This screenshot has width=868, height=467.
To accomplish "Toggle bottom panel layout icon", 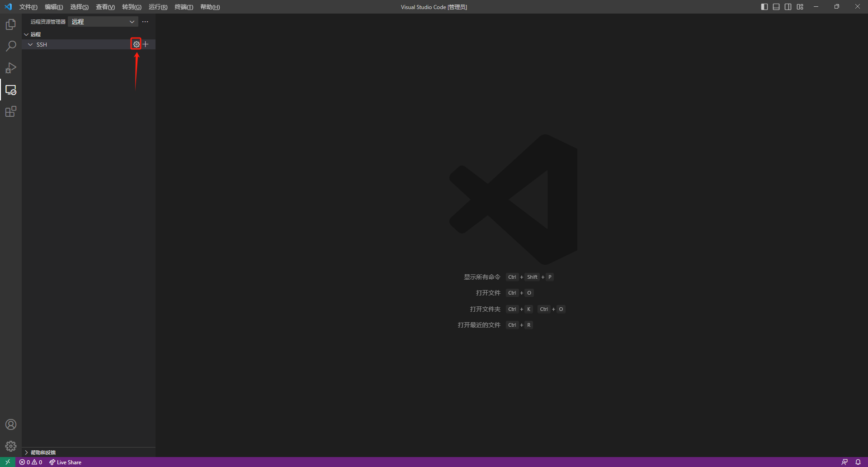I will click(x=776, y=7).
